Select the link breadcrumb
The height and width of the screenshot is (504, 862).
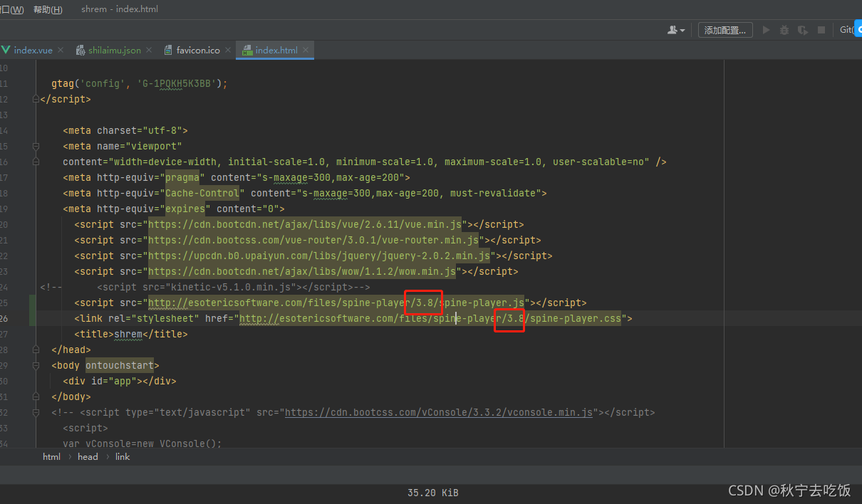coord(123,457)
